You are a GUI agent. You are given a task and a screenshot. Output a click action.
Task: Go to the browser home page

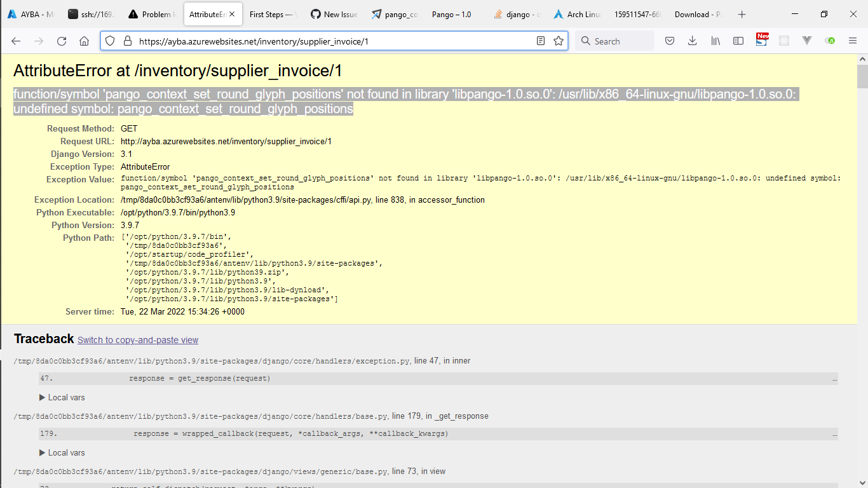[84, 40]
